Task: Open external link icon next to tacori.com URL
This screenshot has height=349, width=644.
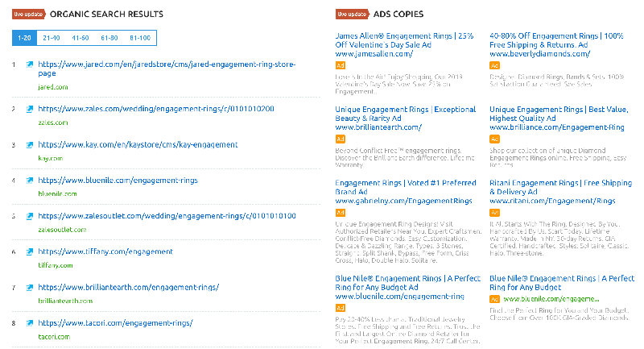Action: [30, 323]
